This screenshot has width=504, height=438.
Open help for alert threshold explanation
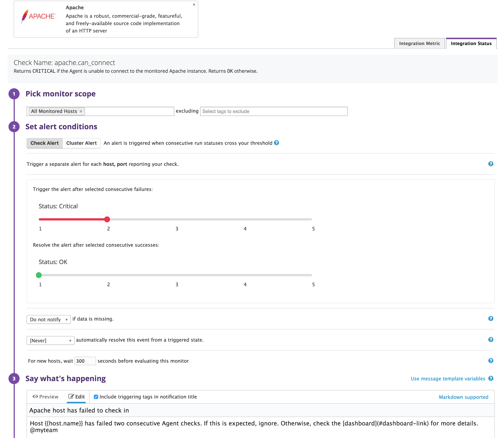tap(277, 143)
